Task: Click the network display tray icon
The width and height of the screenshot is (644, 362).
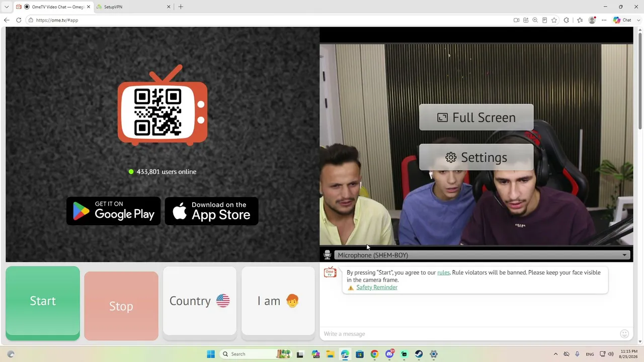Action: coord(603,354)
